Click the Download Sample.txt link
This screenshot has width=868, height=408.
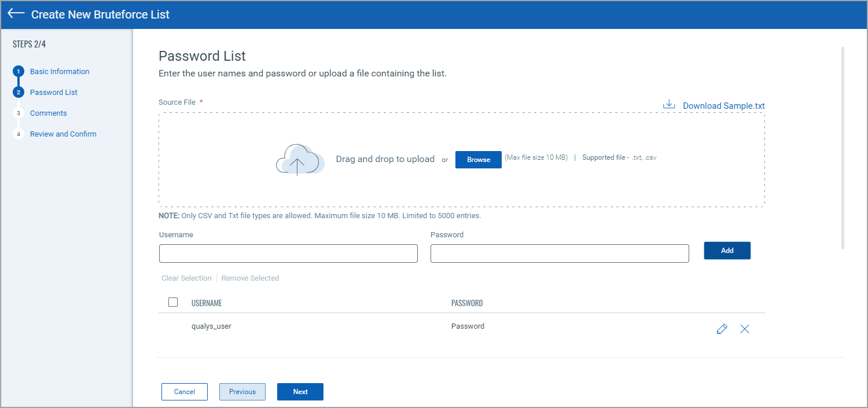[x=723, y=106]
